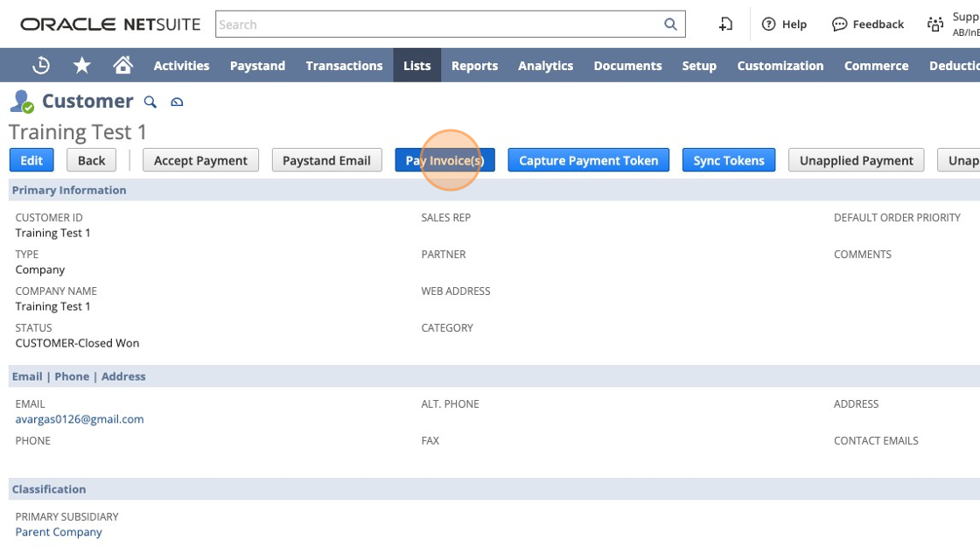The image size is (980, 547).
Task: Click the 'STATUS' field label
Action: click(34, 328)
